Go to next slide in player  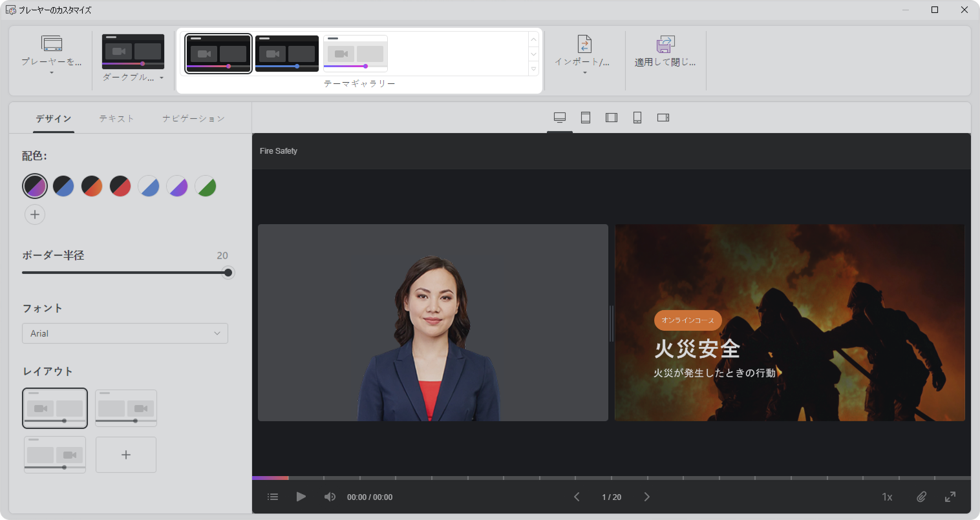pyautogui.click(x=647, y=497)
